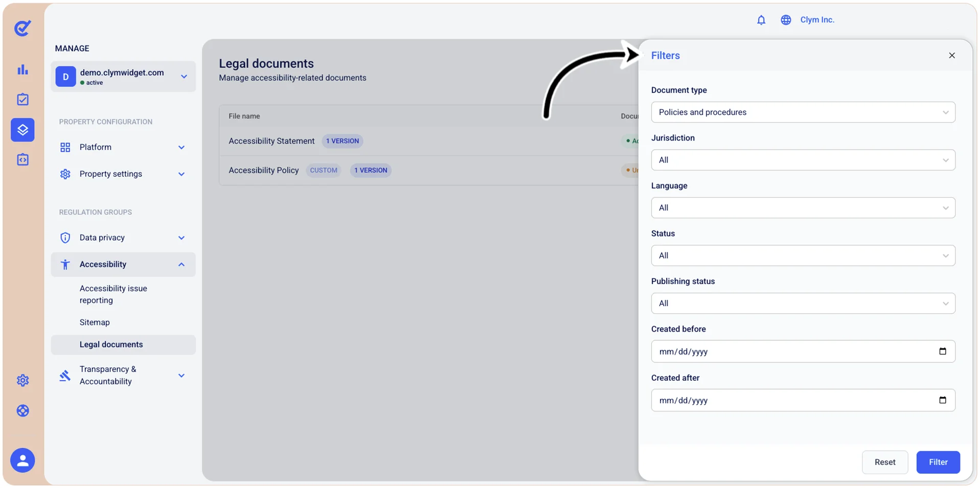Expand the demo.clymwidget.com property selector

coord(123,77)
